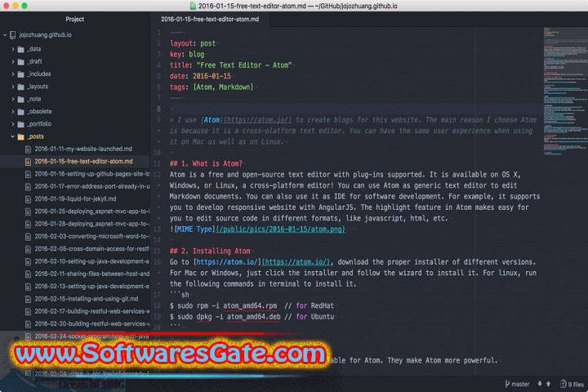Click the 'sudo rpm -i atom_amd64.rpm' line
This screenshot has width=588, height=392.
click(x=252, y=305)
